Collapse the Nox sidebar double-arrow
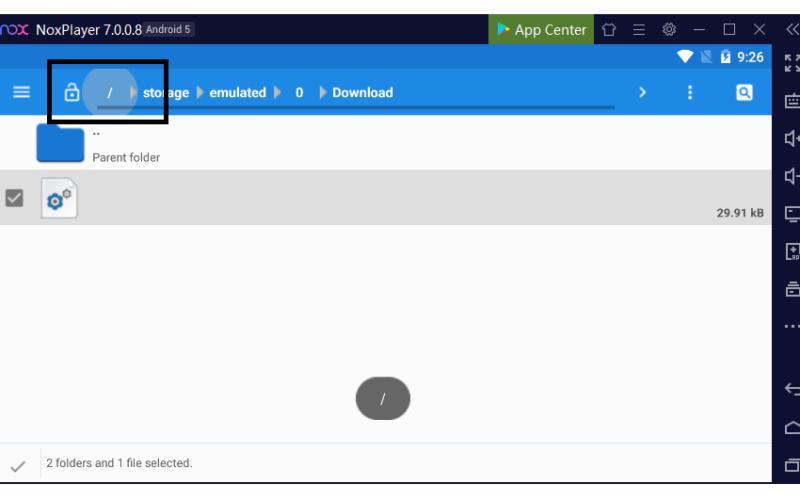The width and height of the screenshot is (800, 500). (792, 30)
